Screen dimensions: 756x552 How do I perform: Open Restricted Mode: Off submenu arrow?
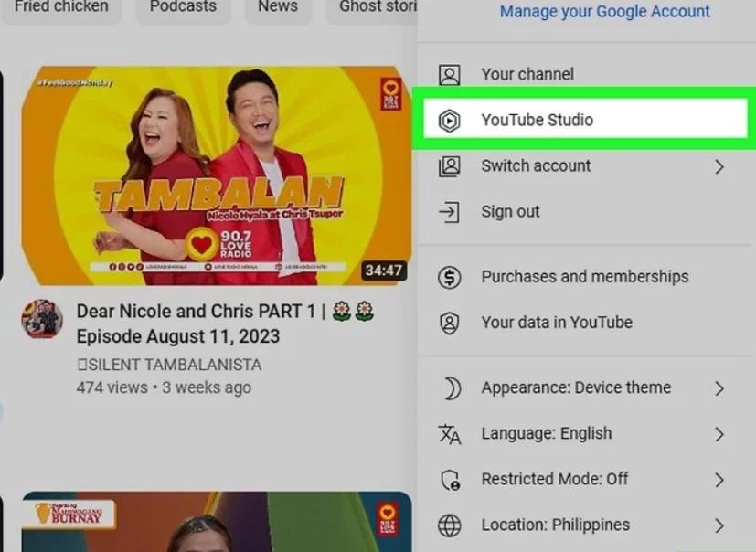719,480
